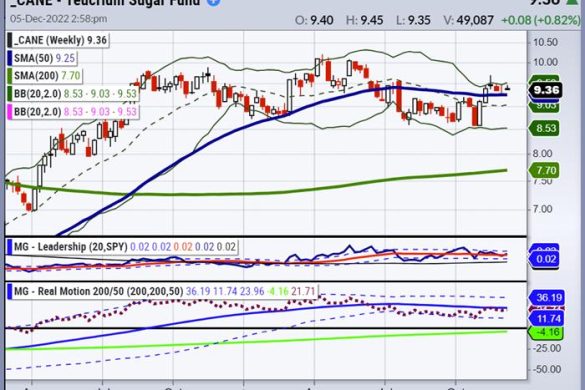585x390 pixels.
Task: Click the green 7.70 SMA200 price tag
Action: (544, 171)
